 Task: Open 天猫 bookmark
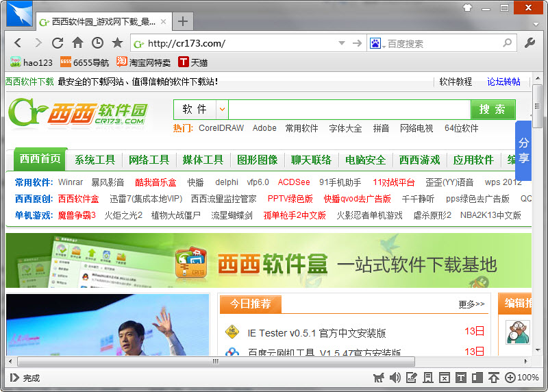point(193,62)
